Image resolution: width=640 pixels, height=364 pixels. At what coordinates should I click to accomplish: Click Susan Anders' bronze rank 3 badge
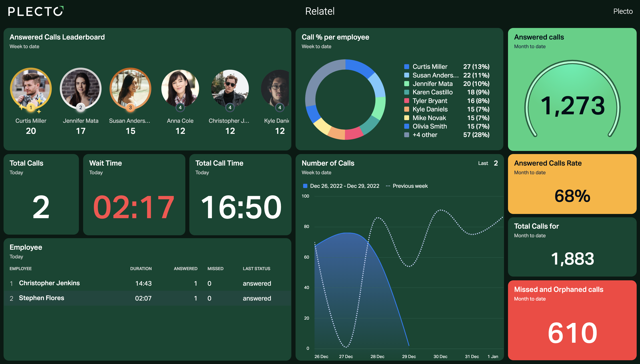(130, 107)
